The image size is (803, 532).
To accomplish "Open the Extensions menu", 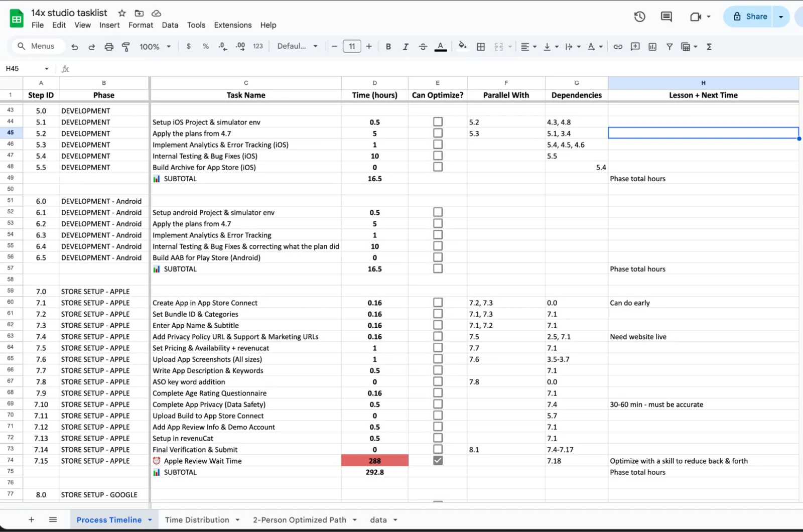I will coord(233,25).
